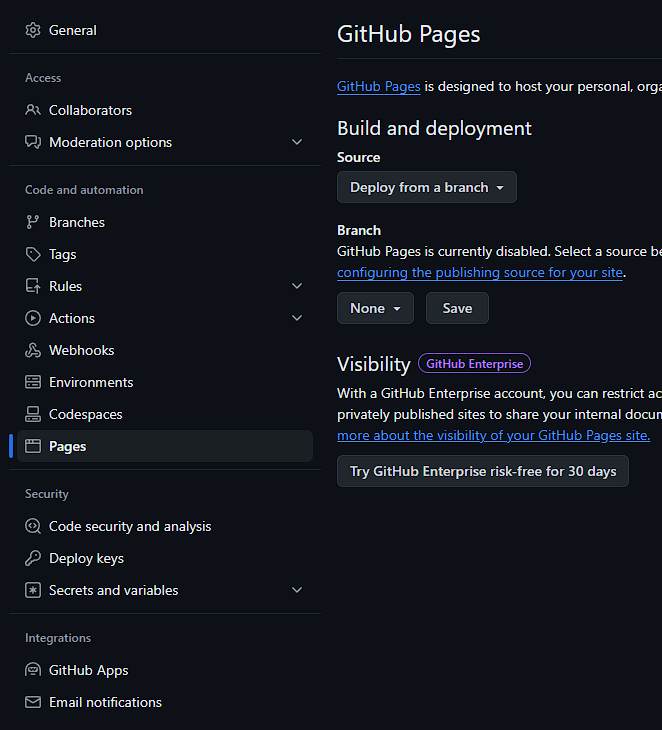The width and height of the screenshot is (662, 730).
Task: Expand the Rules chevron
Action: point(297,286)
